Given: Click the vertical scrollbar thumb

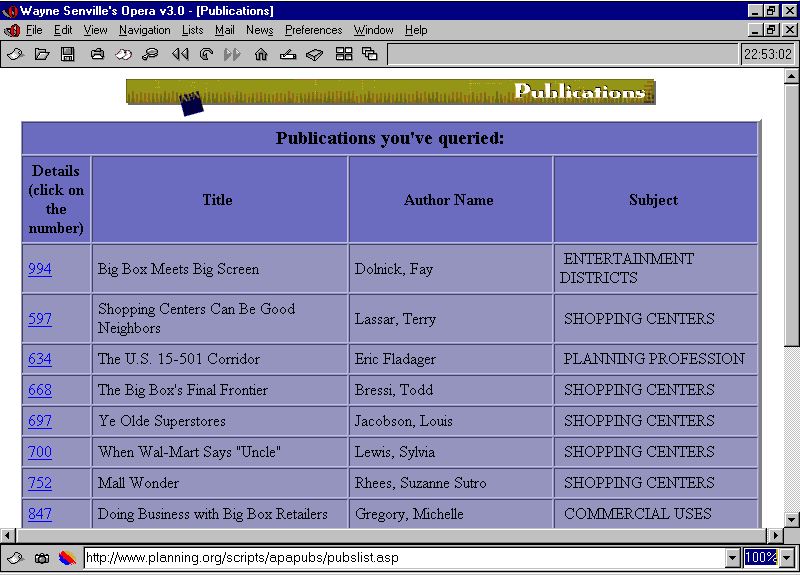Looking at the screenshot, I should point(791,215).
